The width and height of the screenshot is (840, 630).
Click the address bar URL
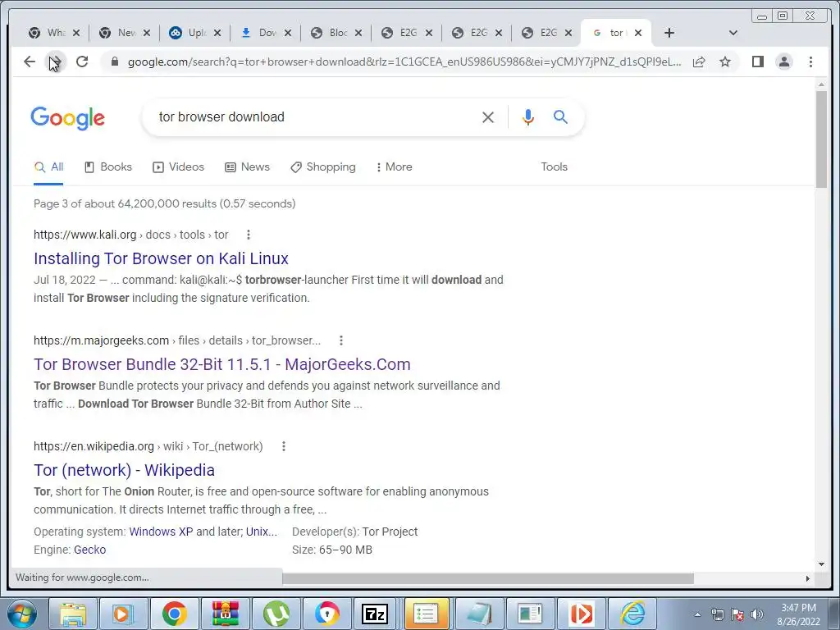pyautogui.click(x=404, y=62)
